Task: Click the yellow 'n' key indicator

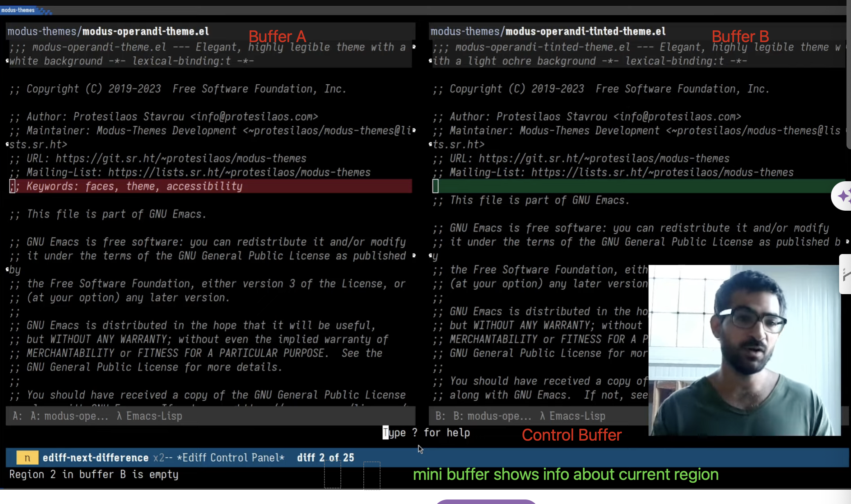Action: 27,457
